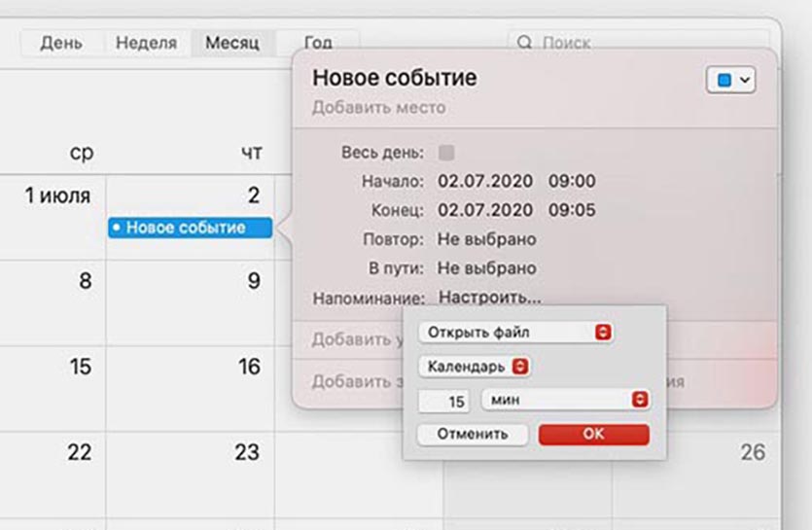812x530 pixels.
Task: Click 'Добавить место' location field
Action: tap(378, 108)
